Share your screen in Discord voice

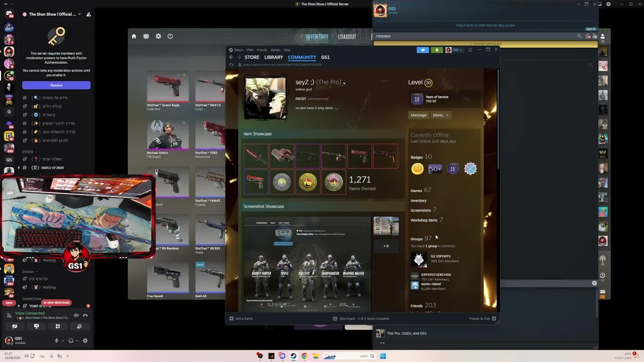(x=36, y=327)
